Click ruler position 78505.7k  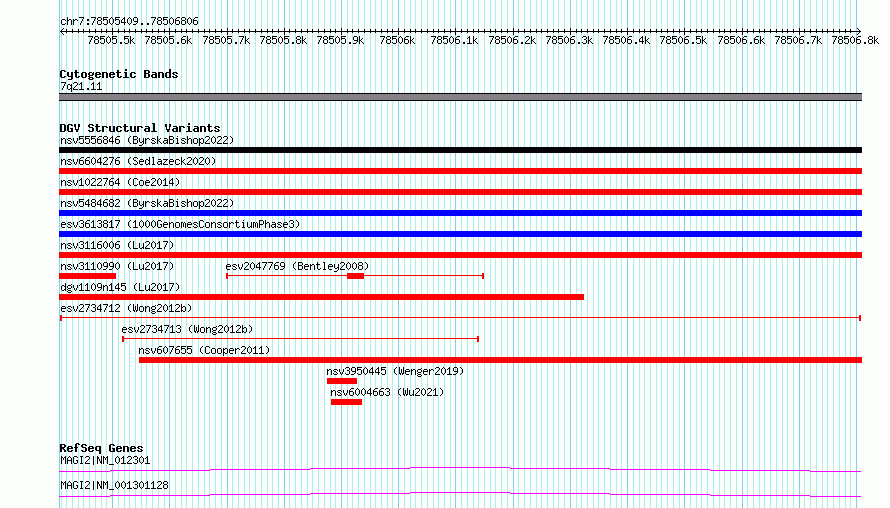[226, 40]
